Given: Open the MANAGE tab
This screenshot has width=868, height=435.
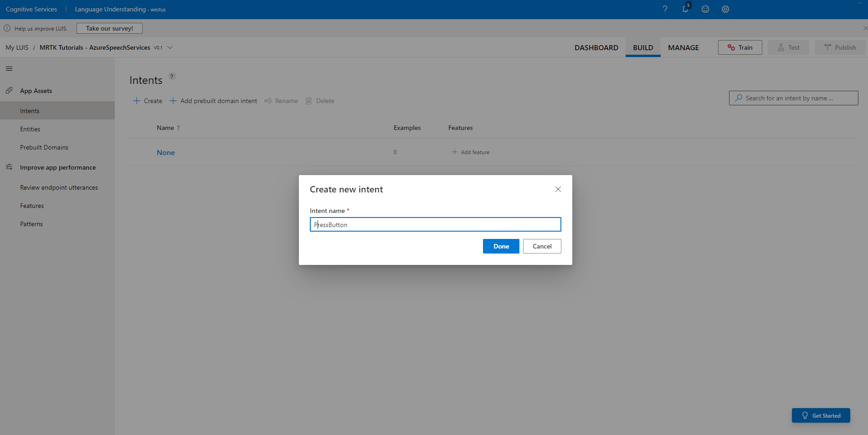Looking at the screenshot, I should (683, 47).
